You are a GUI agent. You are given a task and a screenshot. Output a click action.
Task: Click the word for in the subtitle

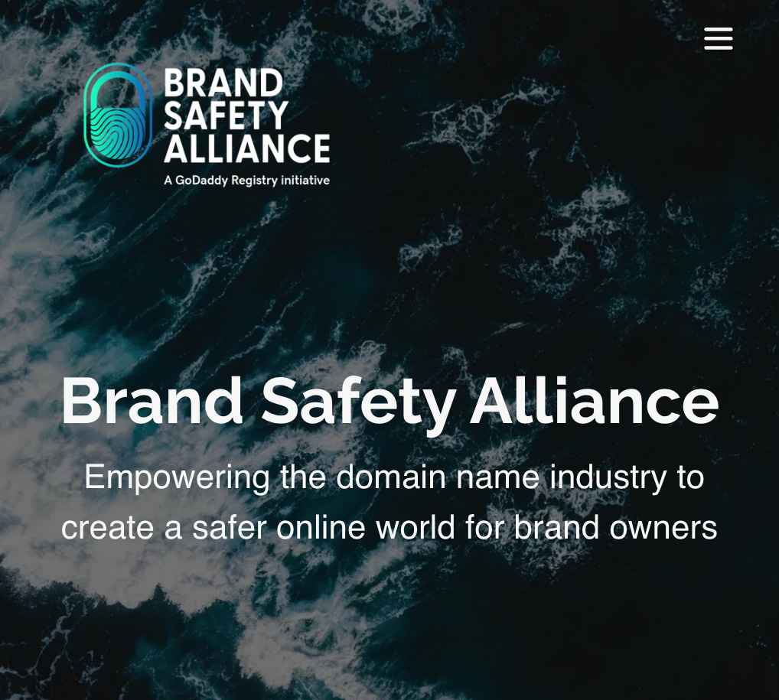pyautogui.click(x=485, y=526)
